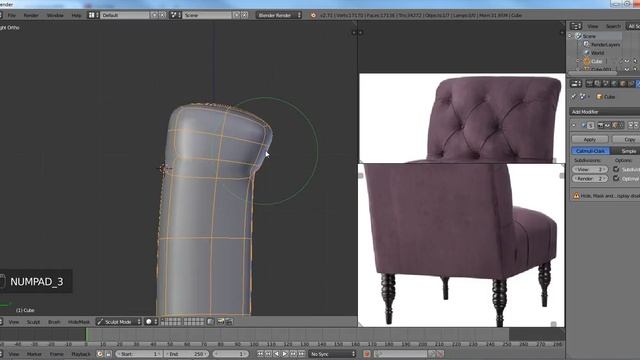
Task: Jump to the first frame of animation
Action: (260, 354)
